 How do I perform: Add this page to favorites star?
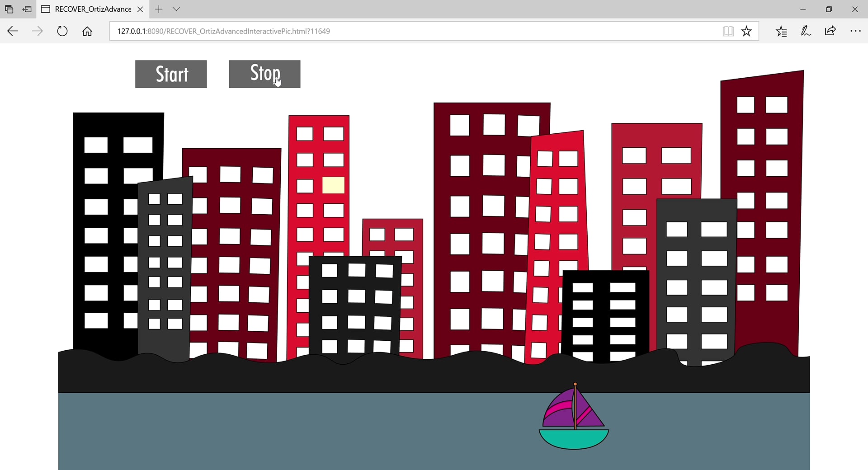(x=746, y=31)
